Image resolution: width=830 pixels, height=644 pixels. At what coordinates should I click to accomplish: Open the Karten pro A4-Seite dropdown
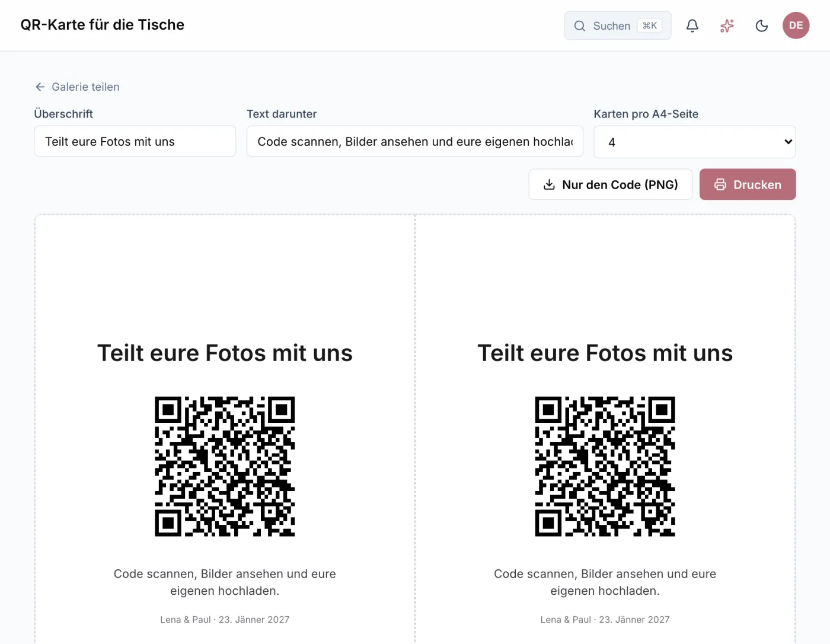(694, 142)
